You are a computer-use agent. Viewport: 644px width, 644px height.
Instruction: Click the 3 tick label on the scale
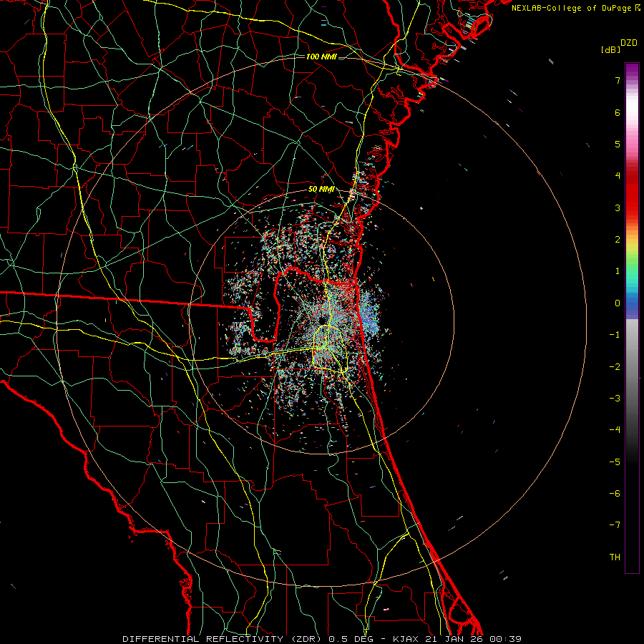(x=618, y=208)
